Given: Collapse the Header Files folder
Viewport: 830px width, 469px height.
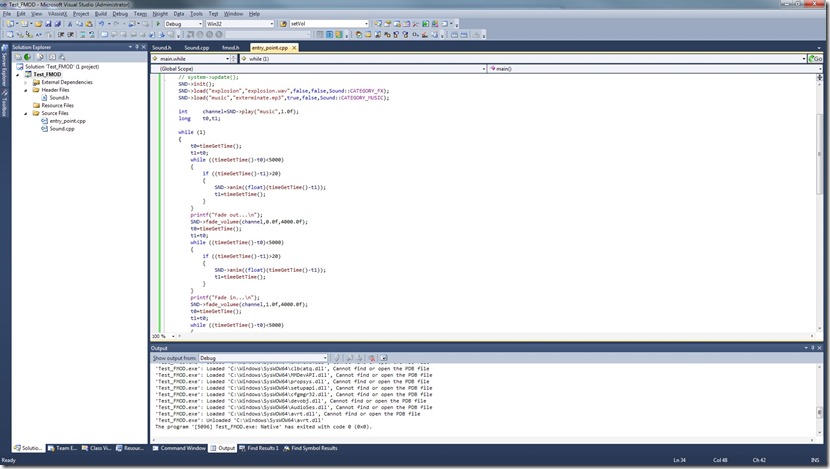Looking at the screenshot, I should tap(26, 90).
